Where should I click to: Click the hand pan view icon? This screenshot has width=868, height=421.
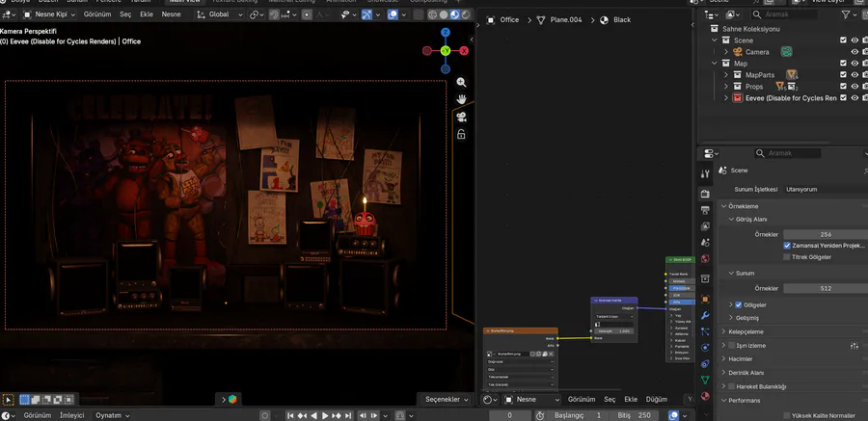click(x=461, y=99)
